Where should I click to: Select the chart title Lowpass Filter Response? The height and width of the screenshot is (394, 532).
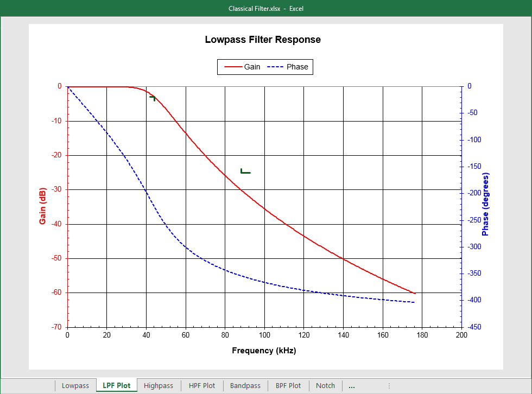264,40
